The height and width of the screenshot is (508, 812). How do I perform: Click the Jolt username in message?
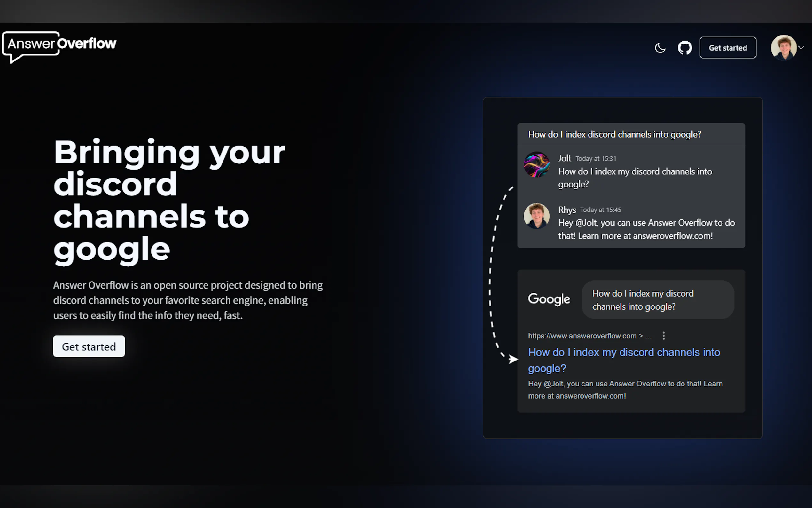(x=564, y=158)
